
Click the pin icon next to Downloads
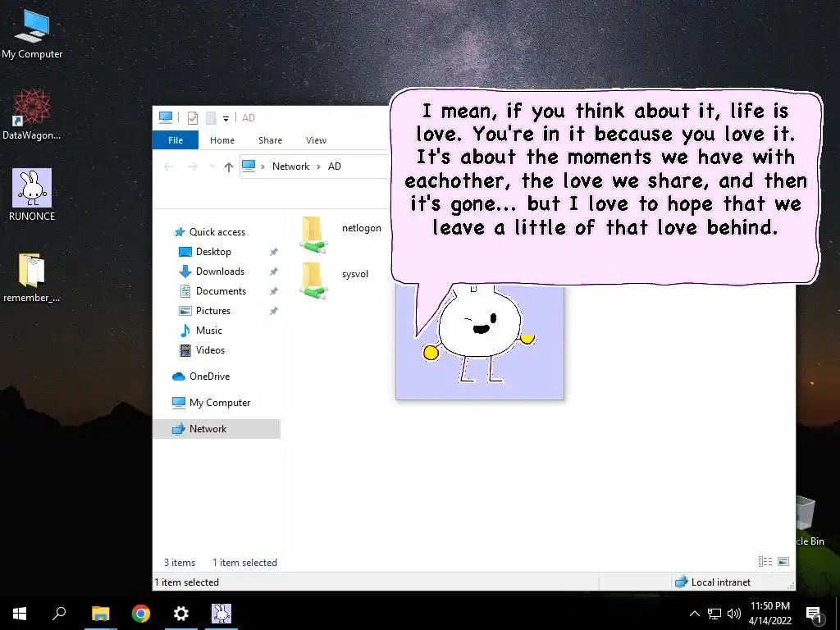click(x=273, y=272)
